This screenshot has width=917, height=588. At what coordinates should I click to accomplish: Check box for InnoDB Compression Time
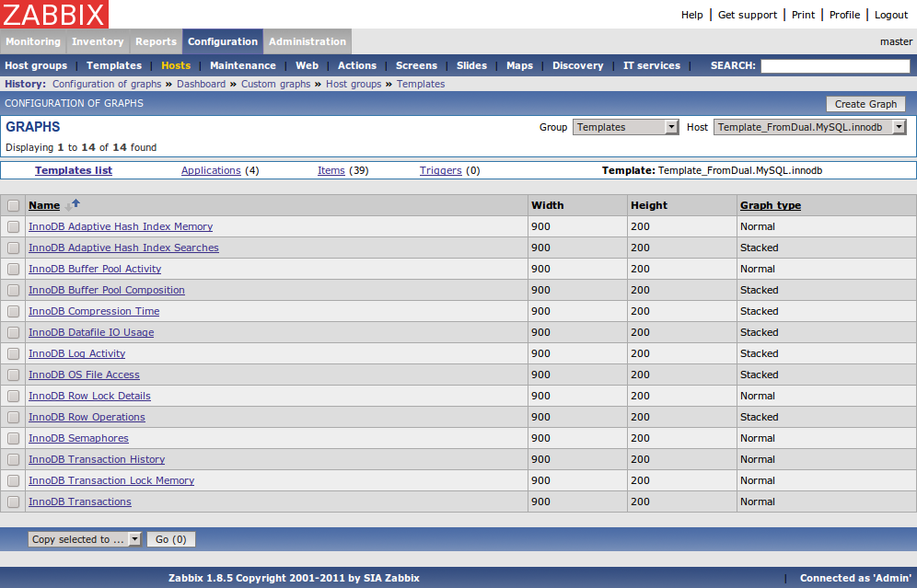(x=14, y=312)
